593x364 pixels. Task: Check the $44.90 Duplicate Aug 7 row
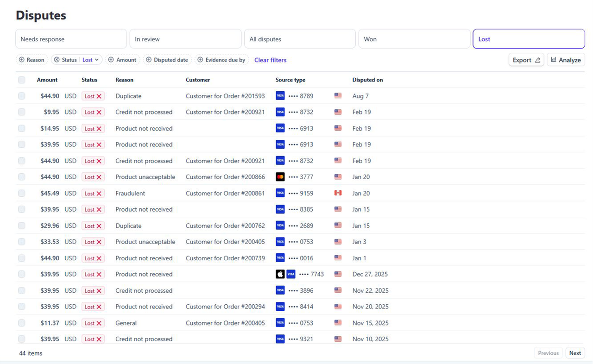(22, 96)
